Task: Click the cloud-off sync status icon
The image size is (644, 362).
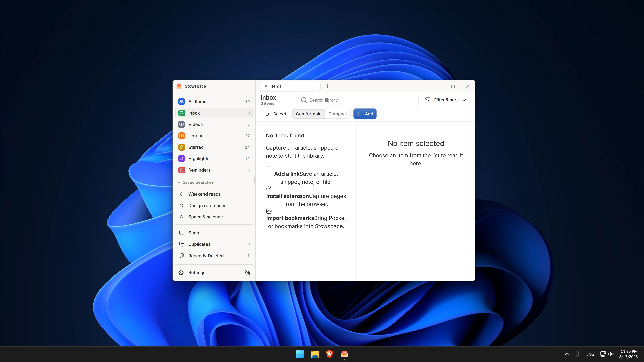Action: 247,273
